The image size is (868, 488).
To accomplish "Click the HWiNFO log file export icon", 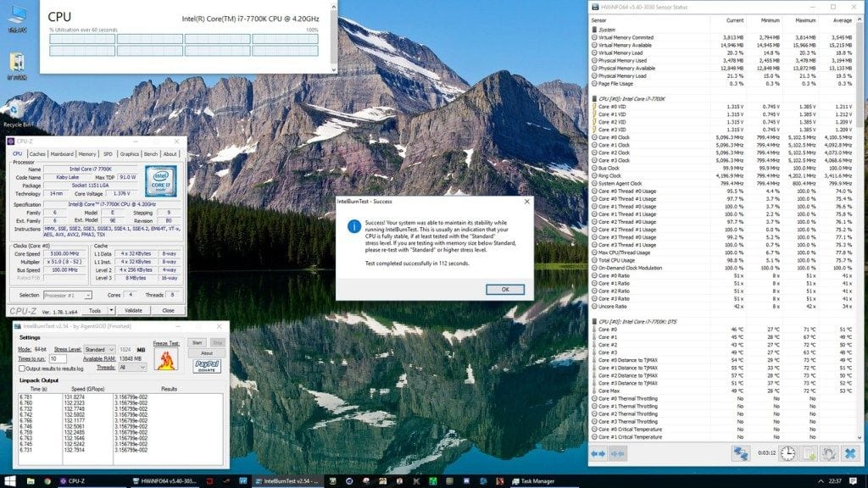I will [810, 454].
